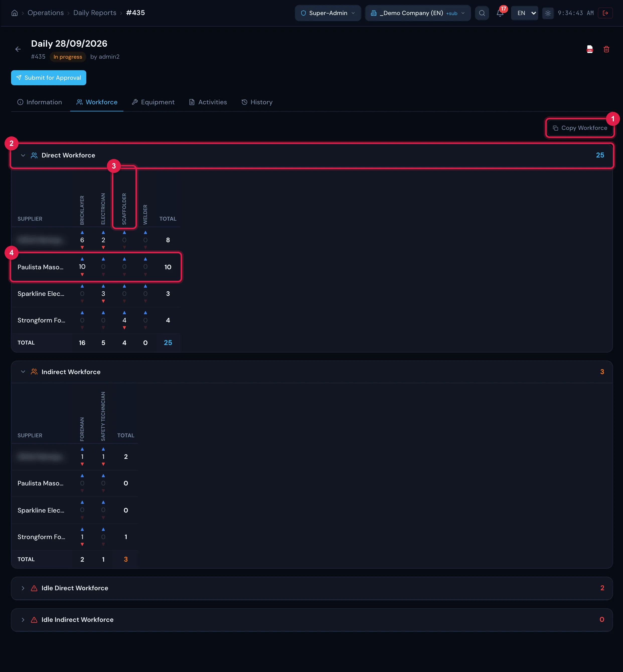Viewport: 623px width, 672px height.
Task: Click Copy Workforce button
Action: (x=580, y=128)
